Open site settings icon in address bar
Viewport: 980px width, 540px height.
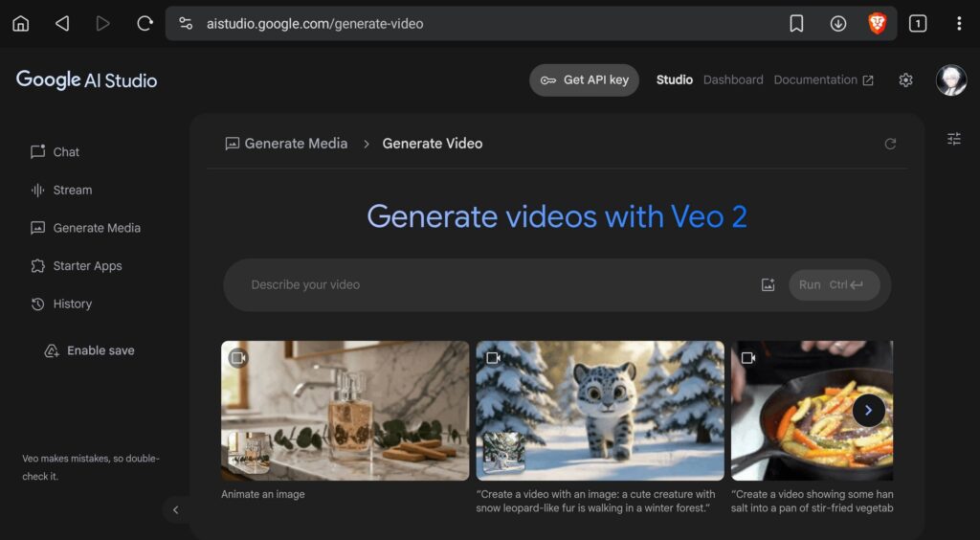tap(186, 24)
